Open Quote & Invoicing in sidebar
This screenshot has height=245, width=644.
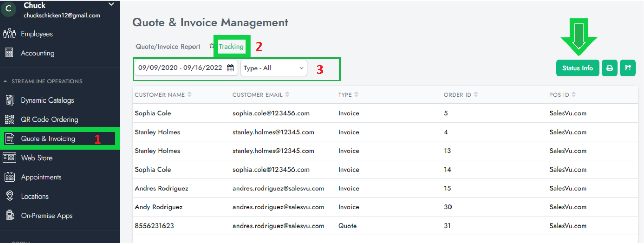48,138
